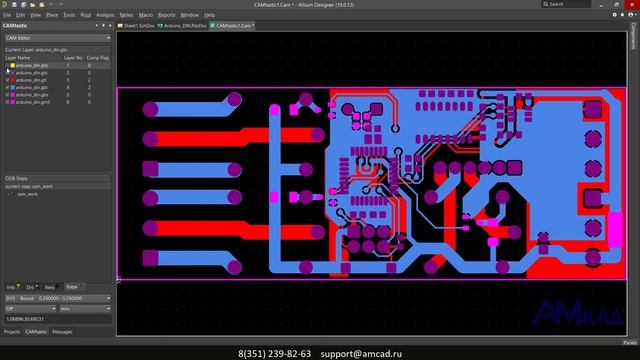Open the Macro menu
This screenshot has height=360, width=640.
145,15
